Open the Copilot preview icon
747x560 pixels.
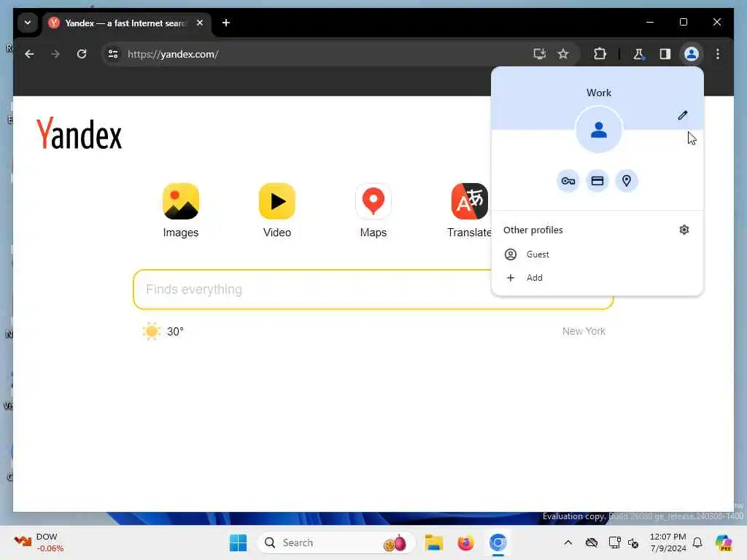pos(724,542)
